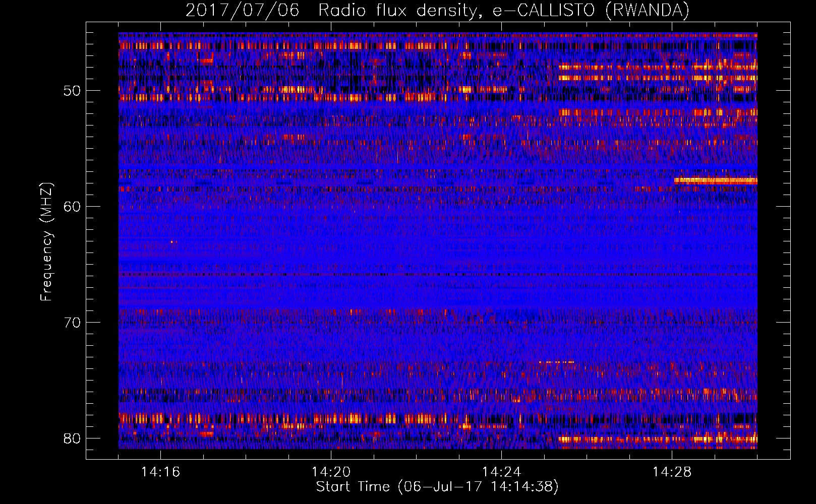Screen dimensions: 816x504
Task: Select the 50 frequency tick label
Action: [72, 91]
